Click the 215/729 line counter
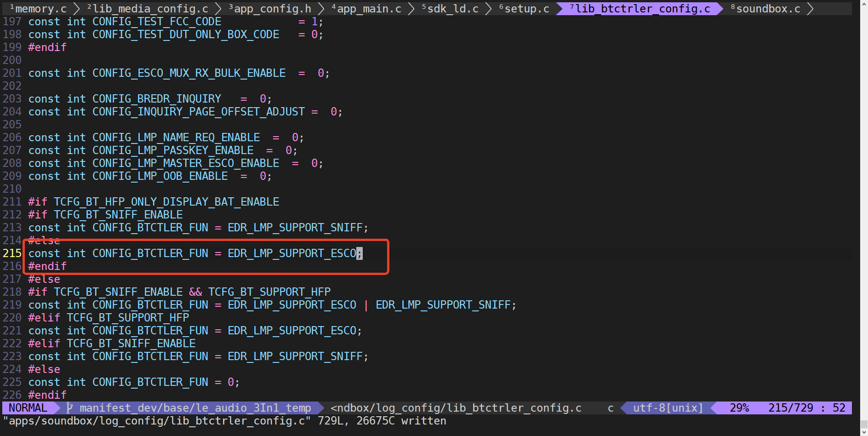The width and height of the screenshot is (868, 436). [x=791, y=408]
